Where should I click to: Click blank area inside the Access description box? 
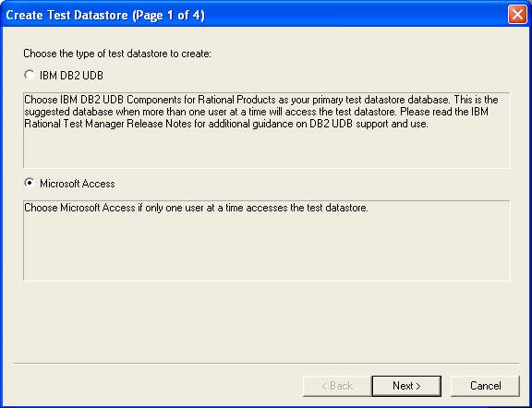point(267,247)
